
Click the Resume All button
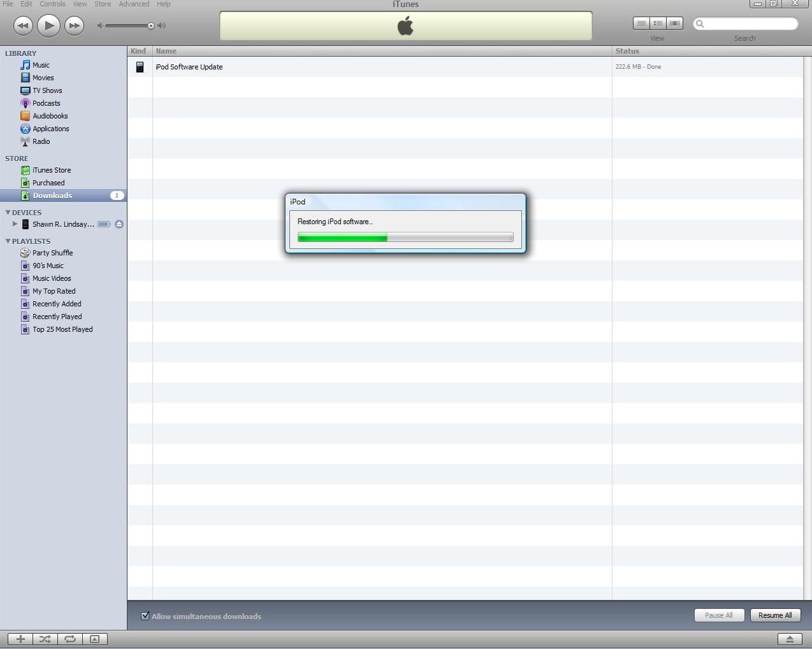(x=775, y=615)
